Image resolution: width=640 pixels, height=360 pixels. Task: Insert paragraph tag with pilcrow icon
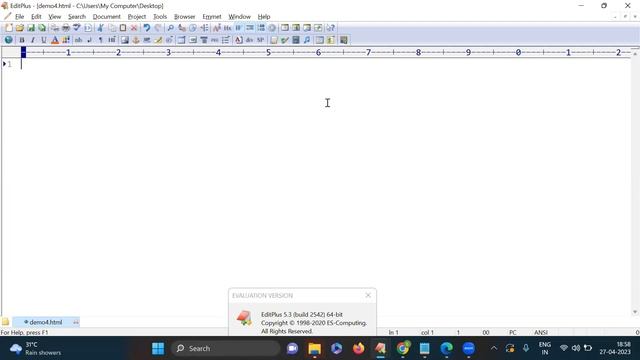pos(100,40)
